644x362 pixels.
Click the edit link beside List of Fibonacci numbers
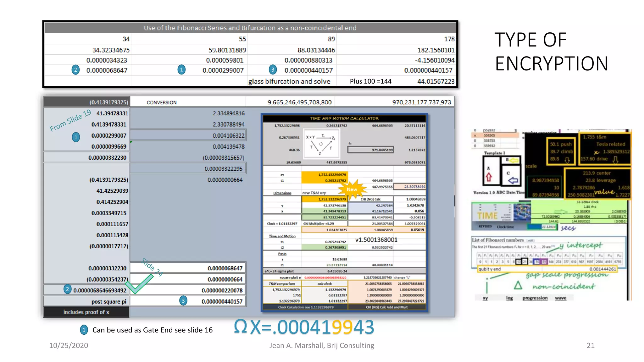[530, 241]
